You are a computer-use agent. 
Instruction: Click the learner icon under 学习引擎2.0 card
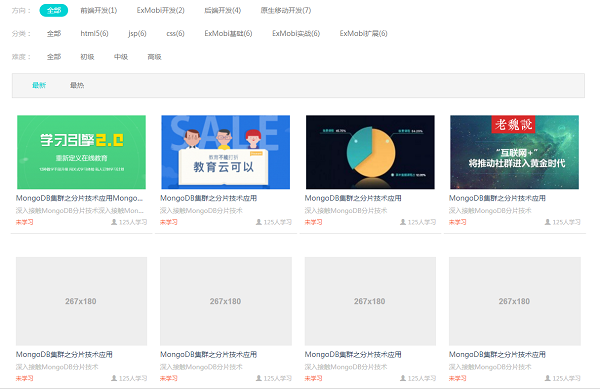point(114,222)
